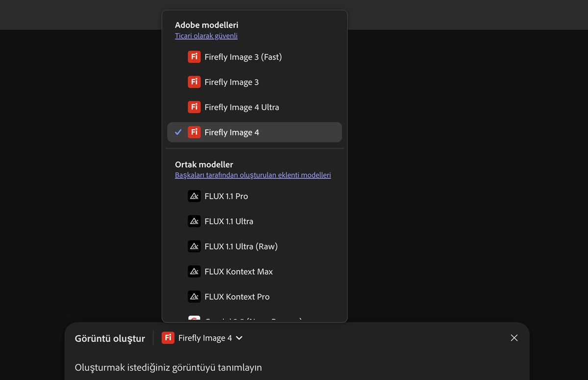Click Firefly Image 4 model selector label
Viewport: 588px width, 380px height.
(205, 338)
